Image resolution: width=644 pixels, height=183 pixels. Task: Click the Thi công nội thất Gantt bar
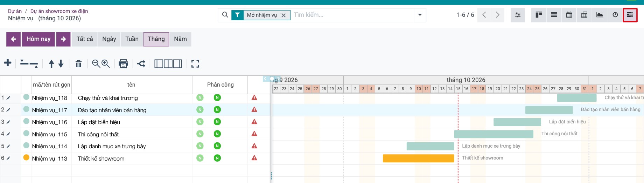tap(493, 134)
